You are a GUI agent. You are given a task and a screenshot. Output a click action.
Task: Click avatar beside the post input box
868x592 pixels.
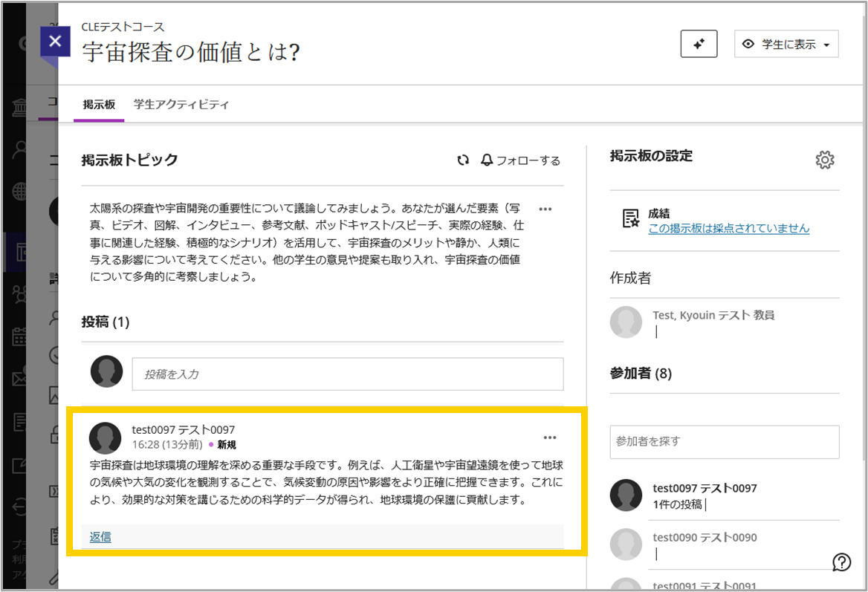107,371
